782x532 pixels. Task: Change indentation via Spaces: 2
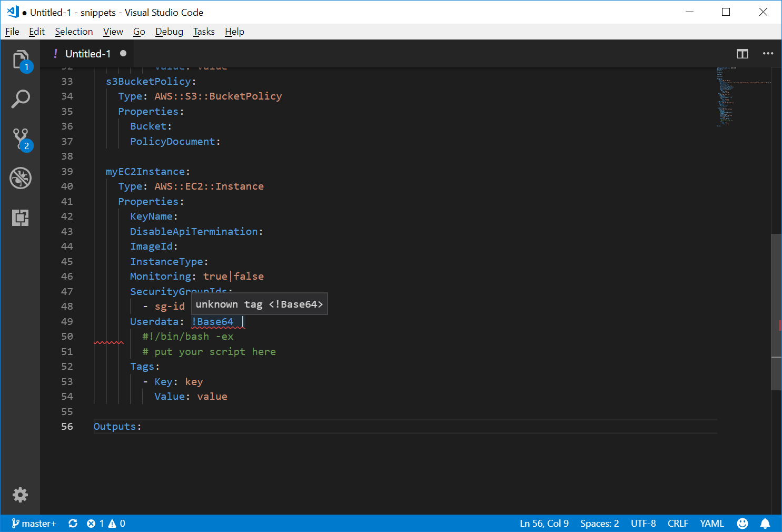[599, 523]
